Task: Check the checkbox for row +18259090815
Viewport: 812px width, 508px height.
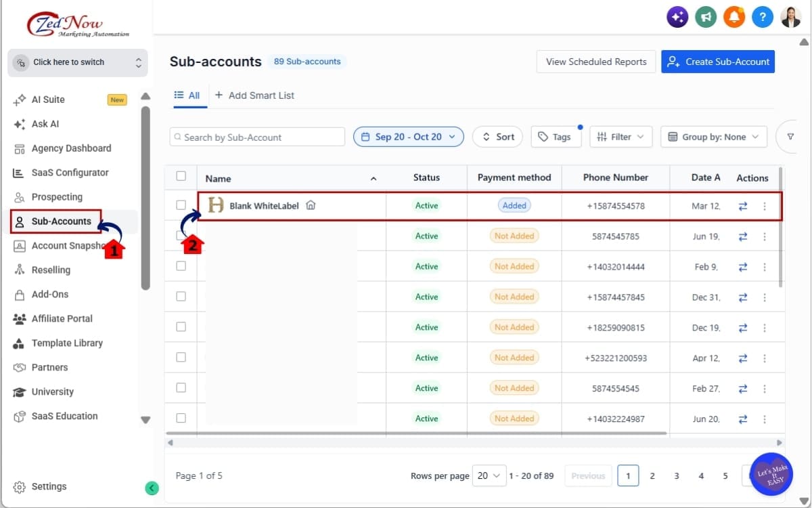Action: pyautogui.click(x=181, y=326)
